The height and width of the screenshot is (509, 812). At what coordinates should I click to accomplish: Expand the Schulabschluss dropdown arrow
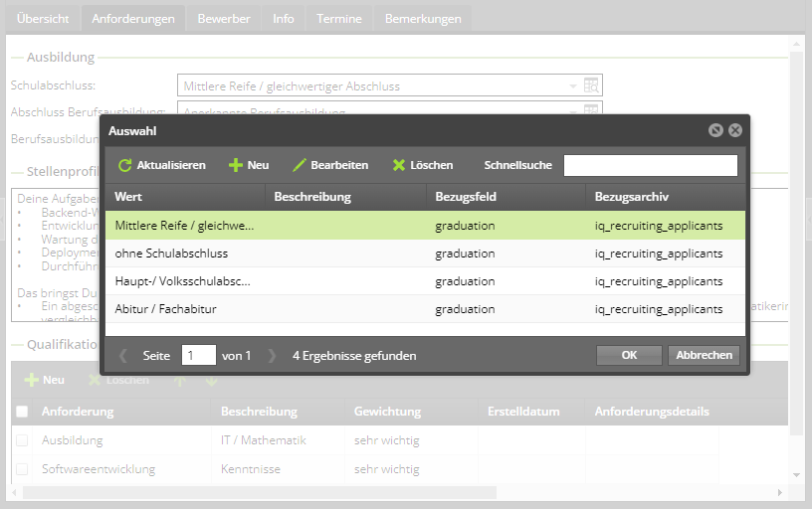coord(573,85)
